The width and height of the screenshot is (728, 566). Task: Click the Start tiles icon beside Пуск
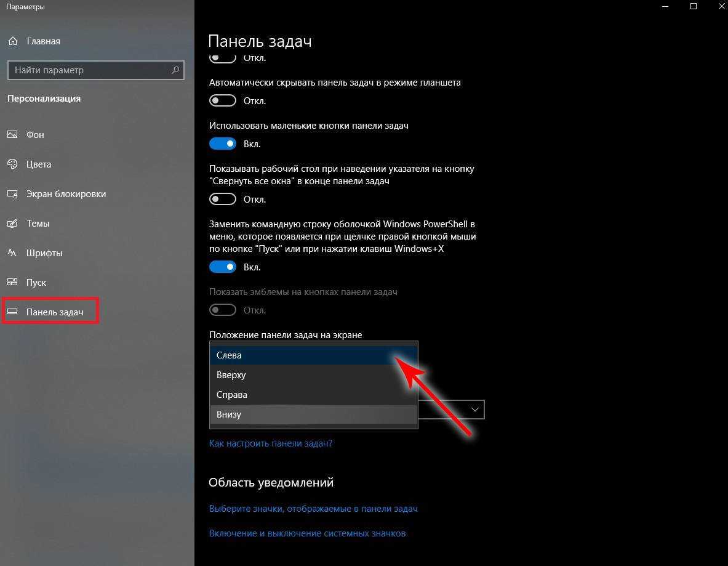click(x=12, y=282)
